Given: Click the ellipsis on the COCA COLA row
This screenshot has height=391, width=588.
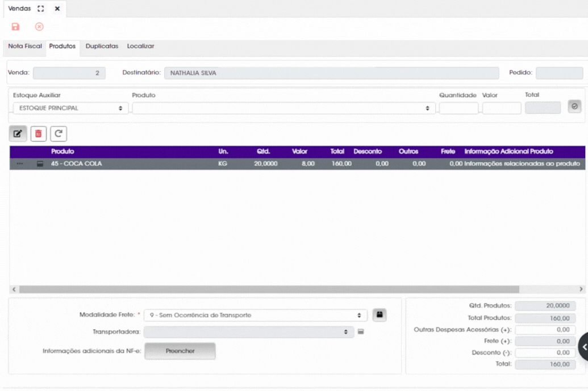Looking at the screenshot, I should tap(20, 163).
